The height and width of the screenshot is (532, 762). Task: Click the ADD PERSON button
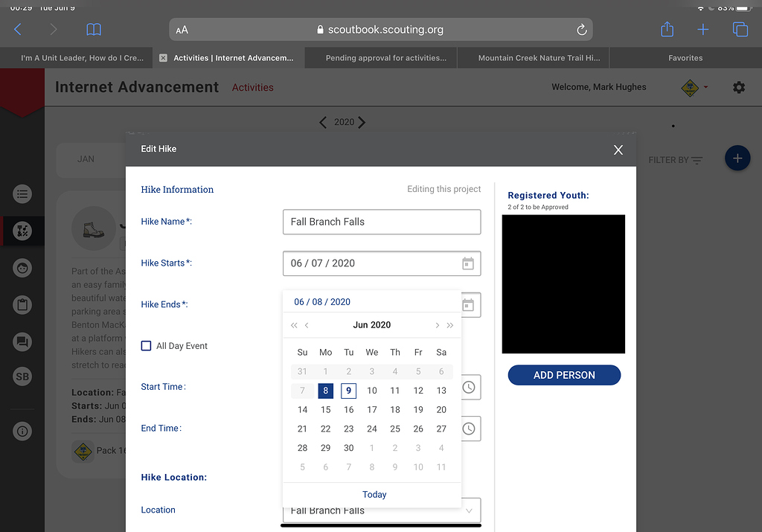pyautogui.click(x=563, y=375)
